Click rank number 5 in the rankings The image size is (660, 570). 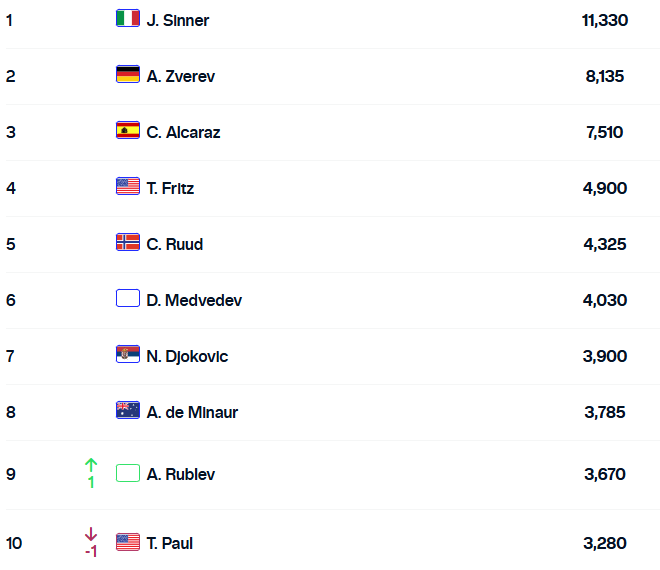11,244
